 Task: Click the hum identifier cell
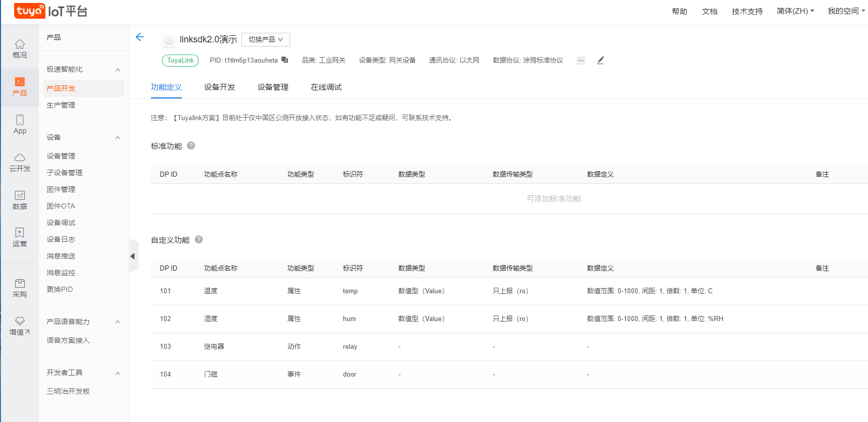[349, 319]
